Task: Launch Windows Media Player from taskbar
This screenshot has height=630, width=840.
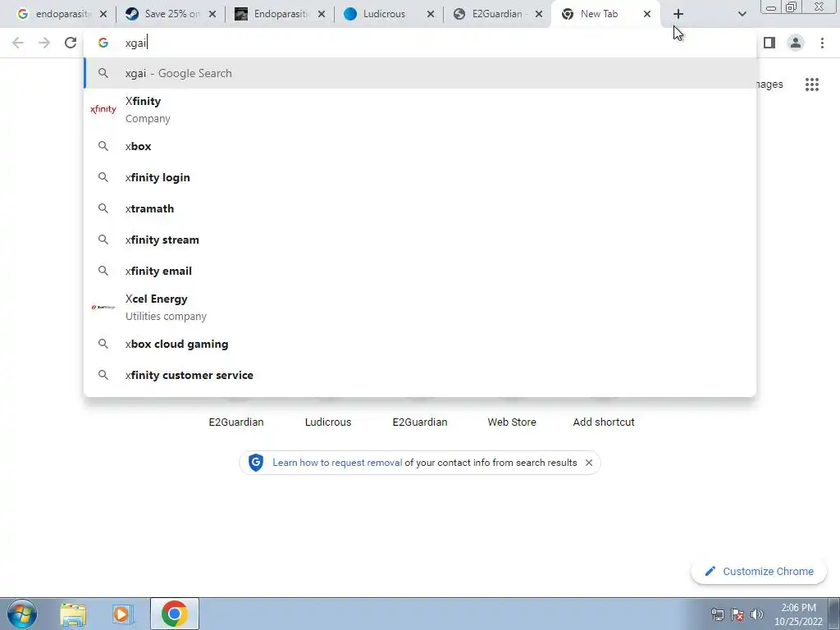Action: click(123, 614)
